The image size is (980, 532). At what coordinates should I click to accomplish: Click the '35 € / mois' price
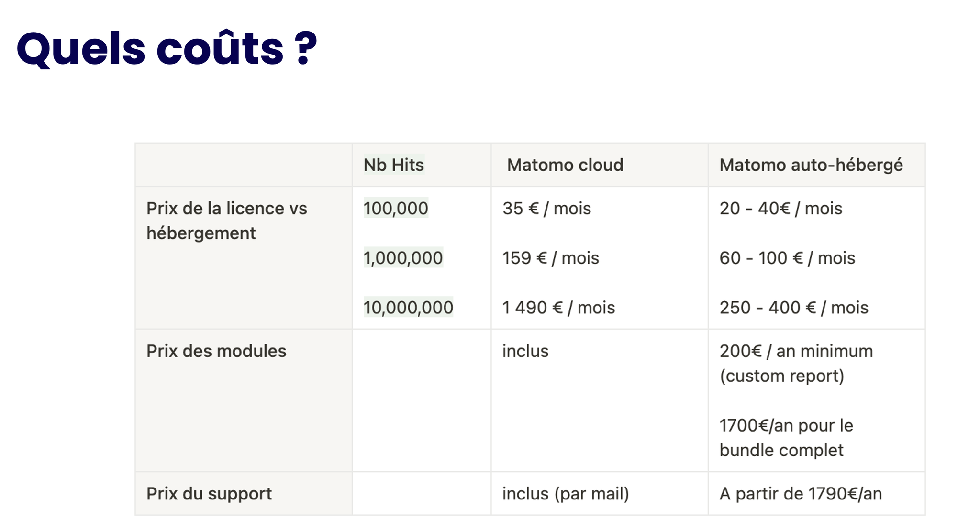546,209
